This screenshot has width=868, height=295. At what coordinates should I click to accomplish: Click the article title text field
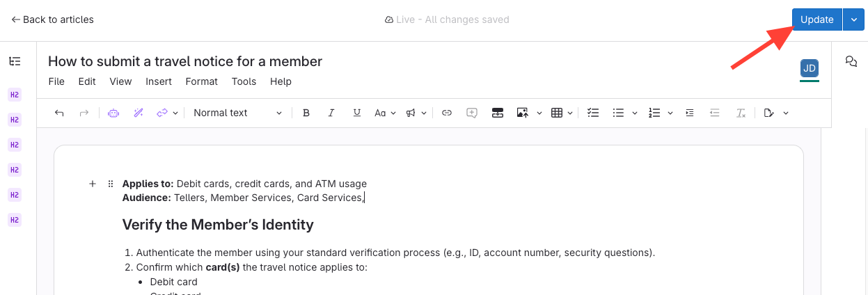[185, 61]
